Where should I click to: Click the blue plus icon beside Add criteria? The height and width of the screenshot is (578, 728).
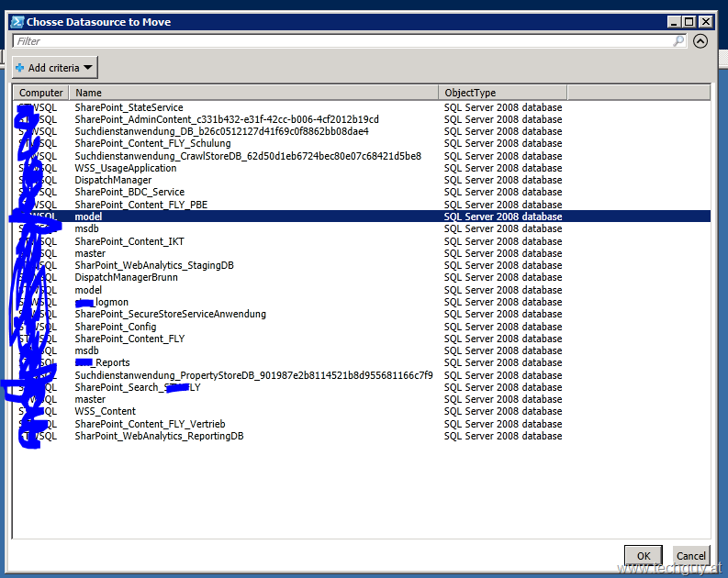pyautogui.click(x=20, y=68)
